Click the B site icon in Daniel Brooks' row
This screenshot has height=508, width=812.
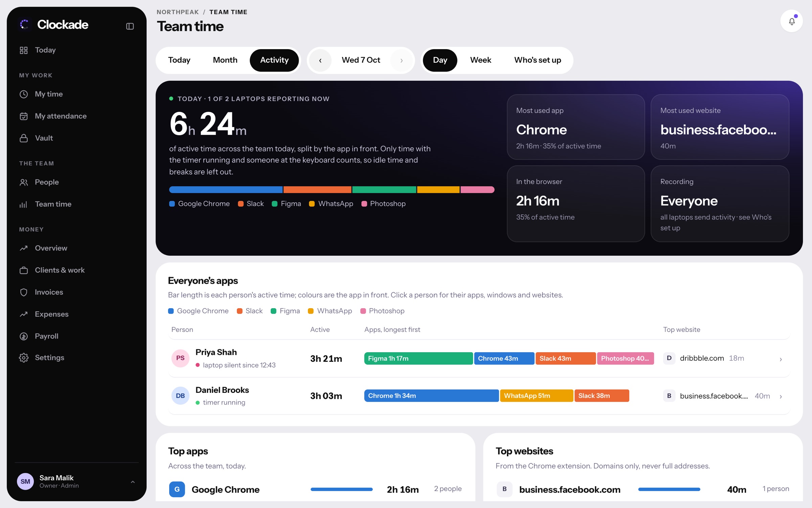point(669,396)
